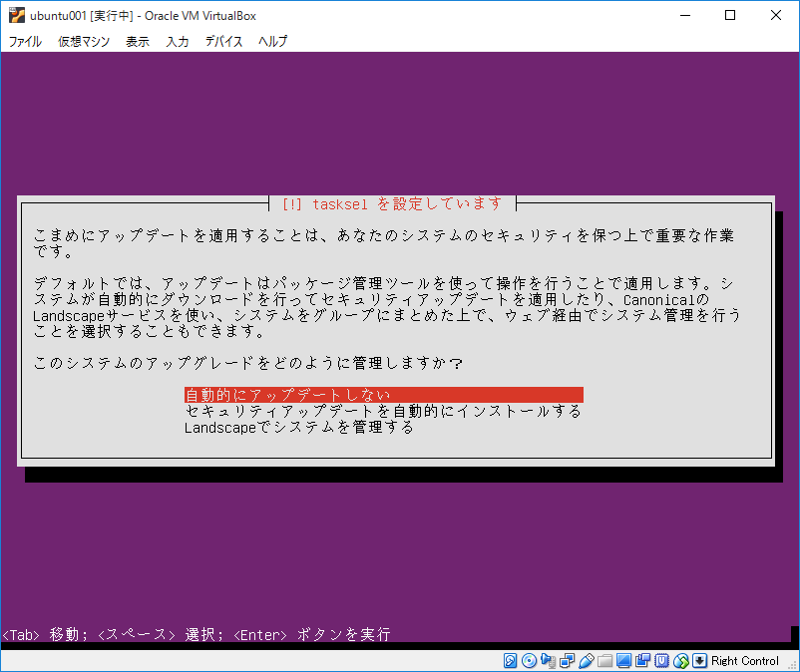Toggle the mouse integration status icon

(x=679, y=660)
